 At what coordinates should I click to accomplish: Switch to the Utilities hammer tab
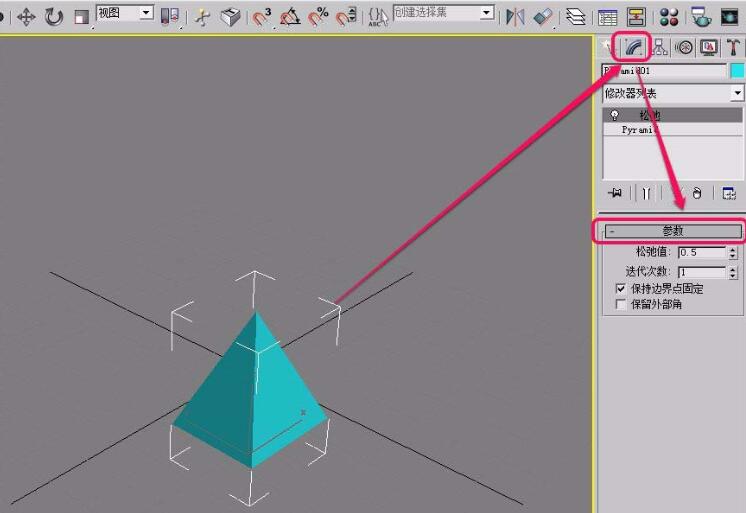(733, 47)
